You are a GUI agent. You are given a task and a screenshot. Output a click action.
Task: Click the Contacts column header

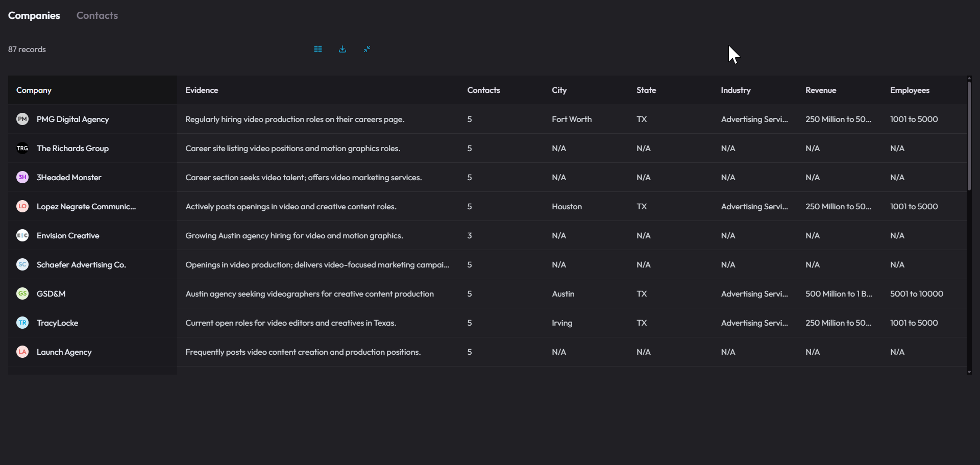483,90
